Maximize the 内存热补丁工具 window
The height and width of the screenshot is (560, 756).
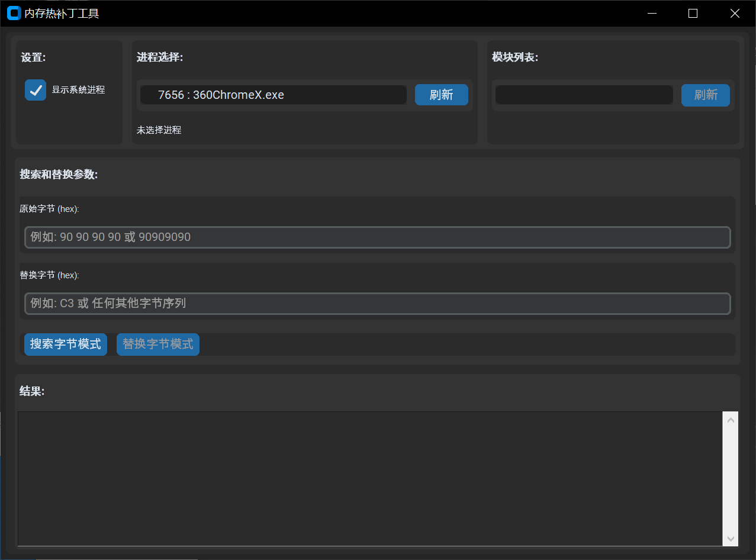pyautogui.click(x=693, y=13)
